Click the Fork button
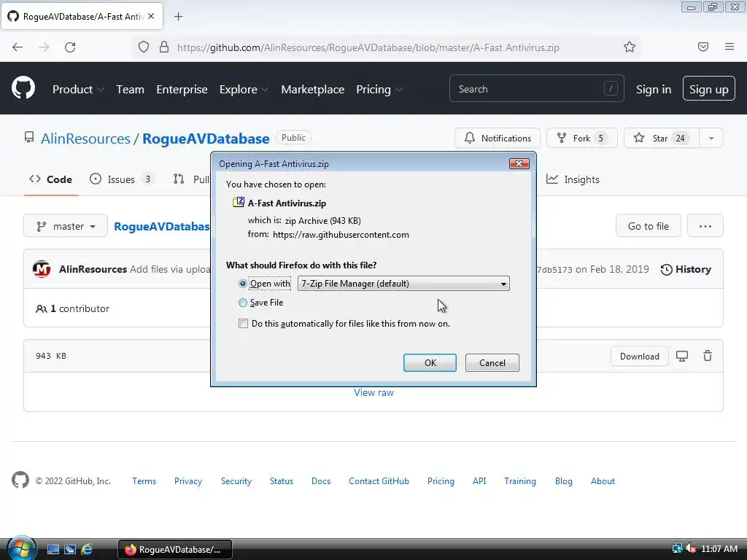Image resolution: width=747 pixels, height=560 pixels. tap(581, 138)
